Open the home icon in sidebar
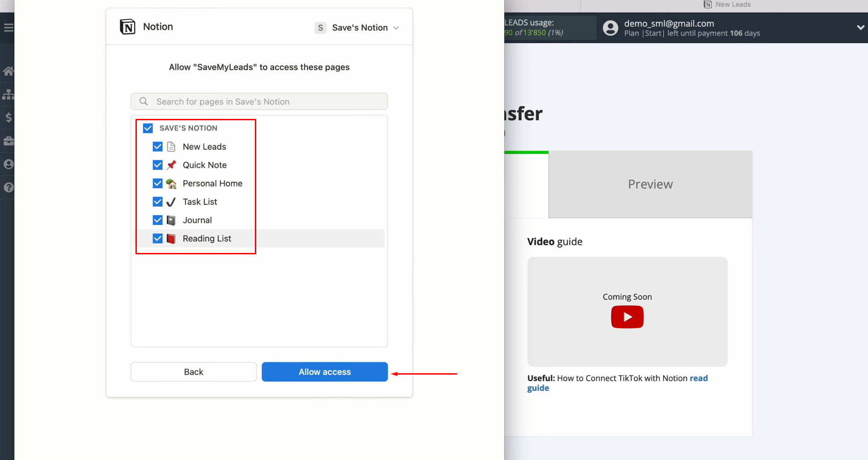Image resolution: width=868 pixels, height=460 pixels. (x=8, y=71)
